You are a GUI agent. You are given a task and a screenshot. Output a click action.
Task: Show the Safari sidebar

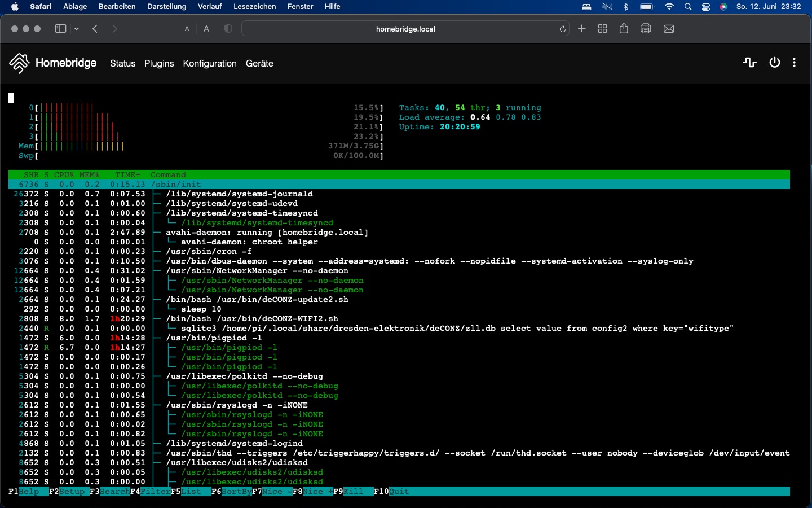click(60, 29)
